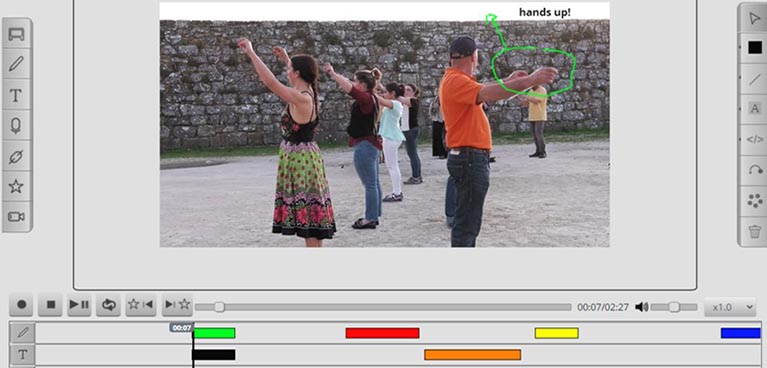This screenshot has height=368, width=767.
Task: Click the stop button
Action: tap(51, 304)
